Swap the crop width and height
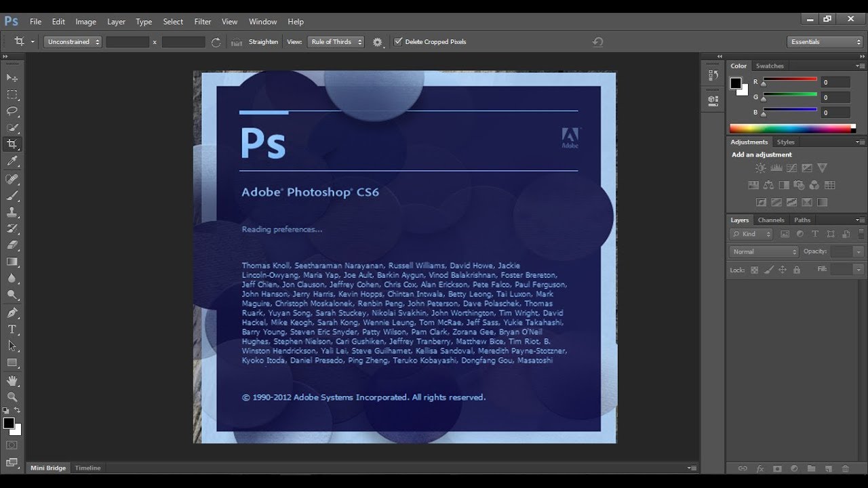The width and height of the screenshot is (868, 488). [x=216, y=42]
